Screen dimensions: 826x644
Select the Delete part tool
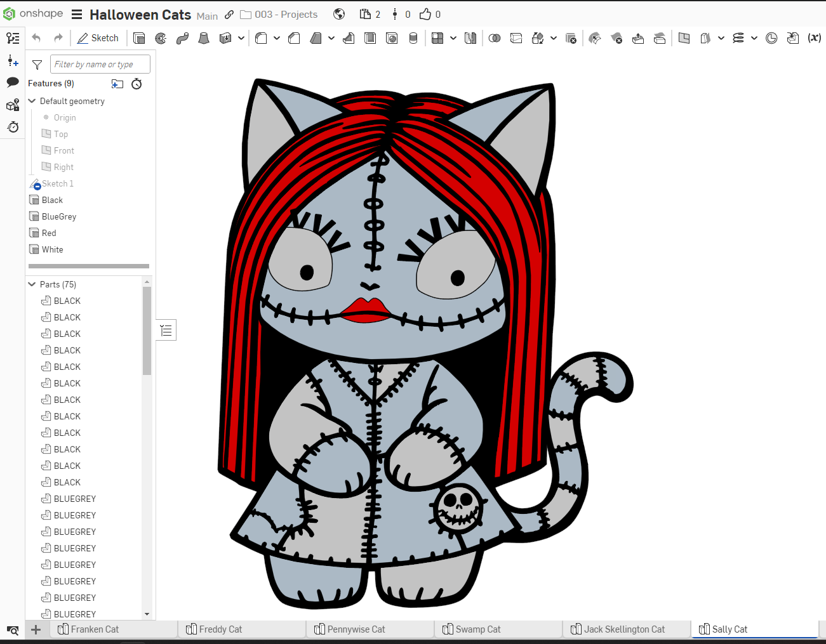point(571,38)
